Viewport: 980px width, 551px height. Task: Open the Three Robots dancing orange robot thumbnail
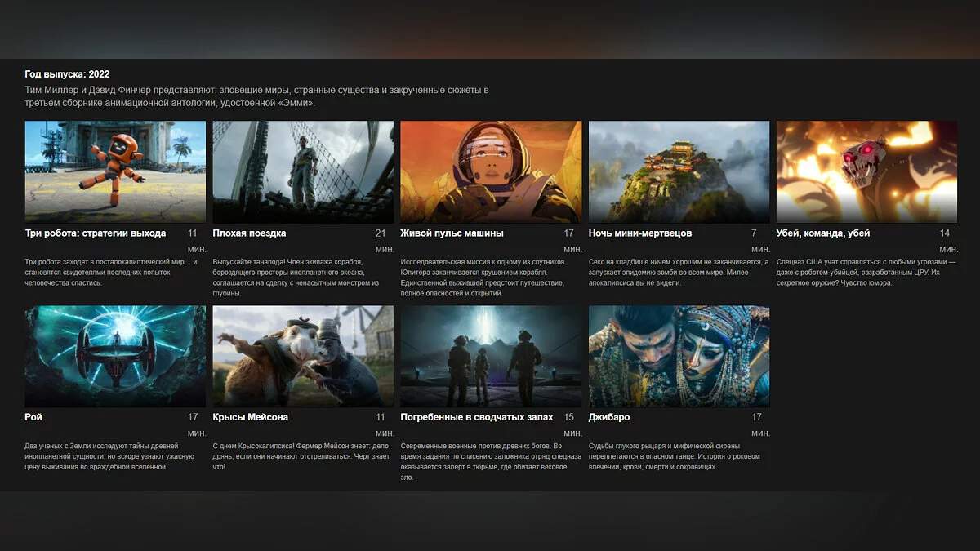(x=115, y=171)
